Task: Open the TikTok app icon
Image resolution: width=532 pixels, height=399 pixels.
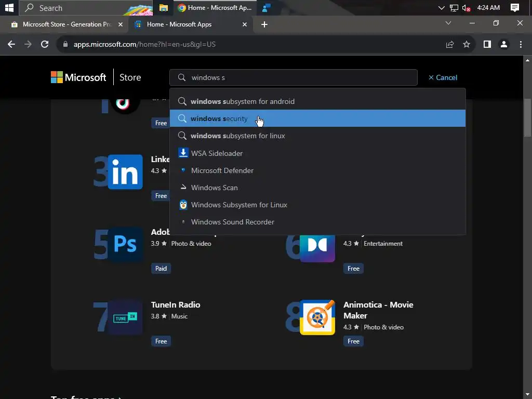Action: point(125,104)
